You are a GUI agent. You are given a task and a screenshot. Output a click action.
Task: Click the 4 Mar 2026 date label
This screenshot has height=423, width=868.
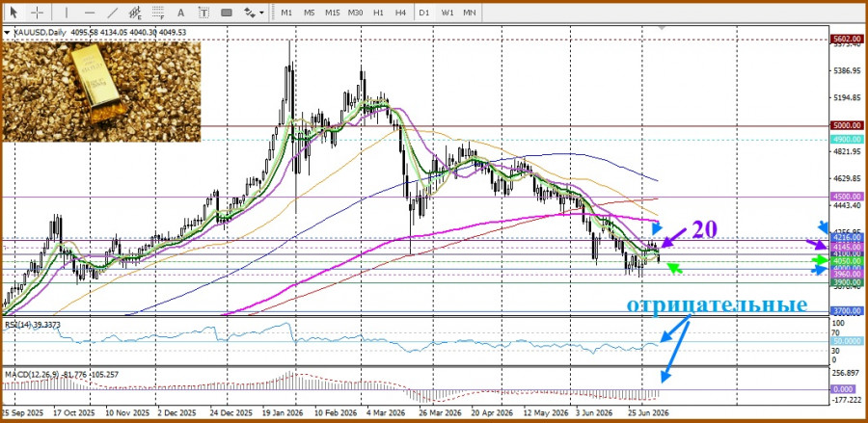pos(387,413)
